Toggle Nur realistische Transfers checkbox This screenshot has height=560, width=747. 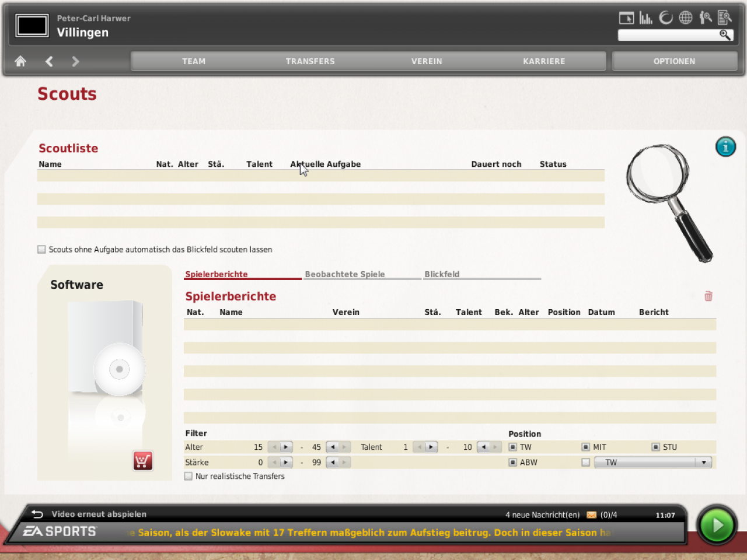point(188,476)
